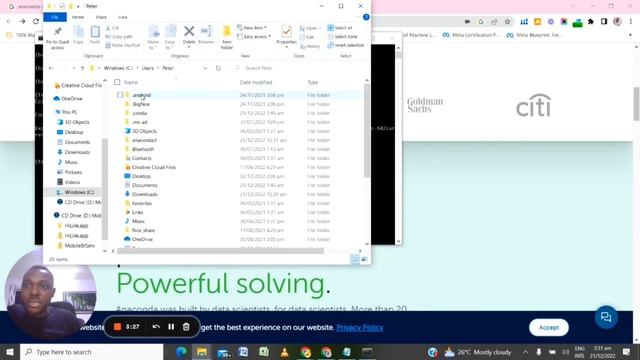The image size is (640, 360).
Task: Switch to the View ribbon tab
Action: (122, 17)
